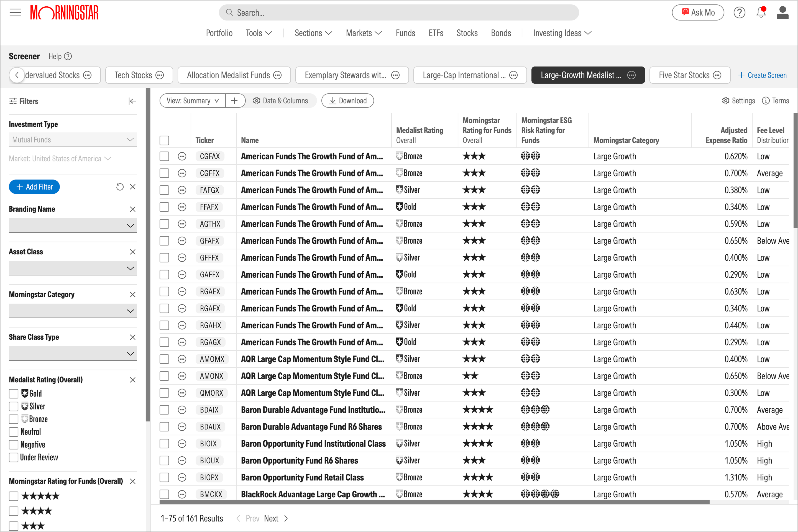Expand the Branding Name dropdown

pos(73,226)
